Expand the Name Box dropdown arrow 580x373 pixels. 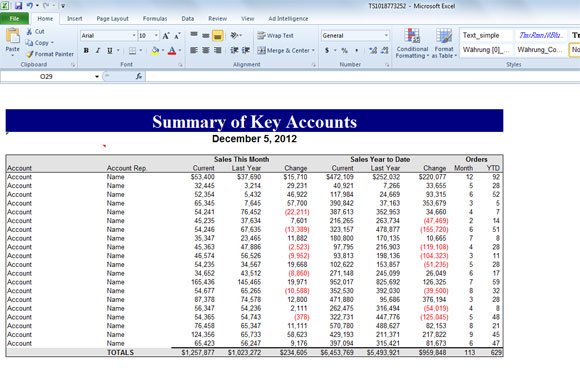(x=97, y=77)
